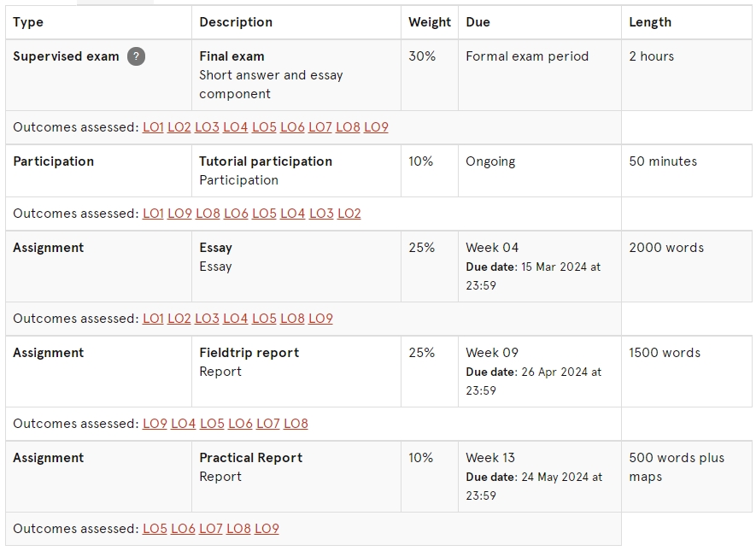Open LO3 link under Essay outcomes

coord(207,319)
